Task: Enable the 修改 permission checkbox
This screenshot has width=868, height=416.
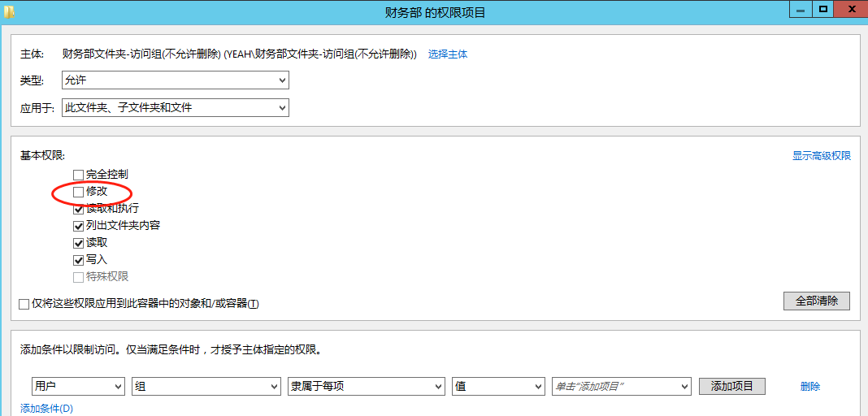Action: (x=78, y=192)
